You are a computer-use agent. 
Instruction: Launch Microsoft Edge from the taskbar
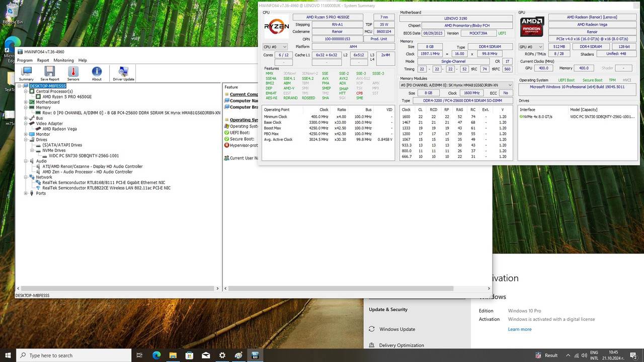click(156, 355)
